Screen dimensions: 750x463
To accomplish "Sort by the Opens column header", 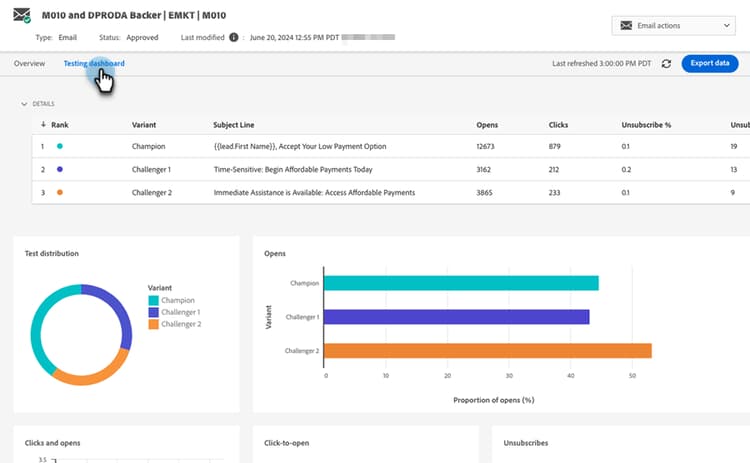I will pos(487,125).
